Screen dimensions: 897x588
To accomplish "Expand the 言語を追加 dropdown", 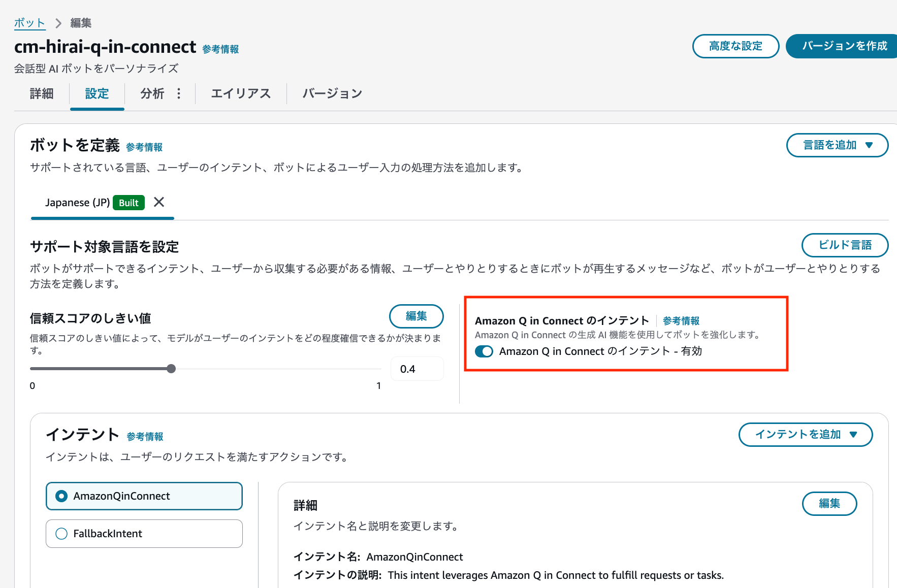I will (837, 145).
